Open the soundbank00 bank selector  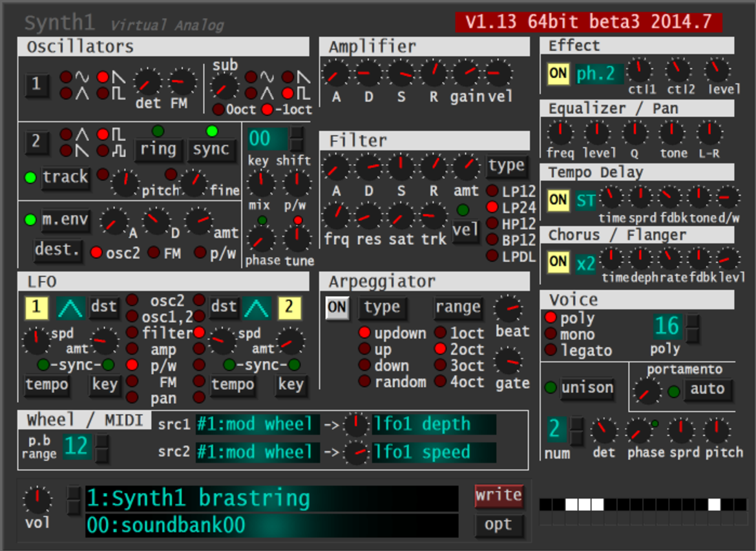point(272,525)
